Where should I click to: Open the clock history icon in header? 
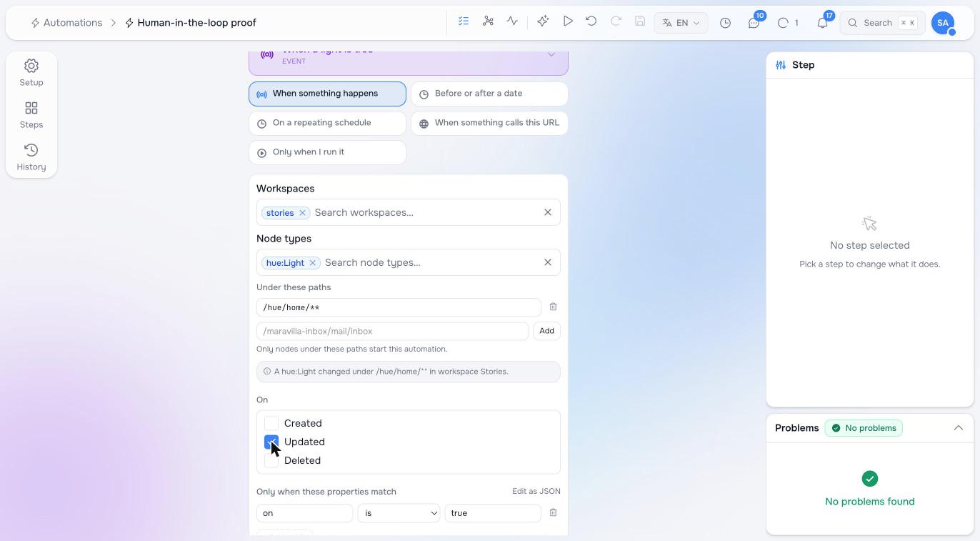[x=725, y=23]
